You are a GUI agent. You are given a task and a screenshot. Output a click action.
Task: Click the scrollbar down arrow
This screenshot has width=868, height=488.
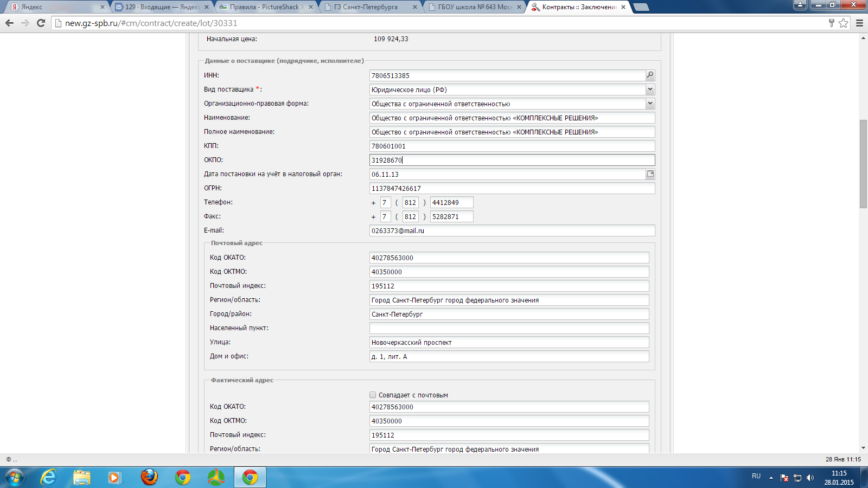click(x=863, y=448)
